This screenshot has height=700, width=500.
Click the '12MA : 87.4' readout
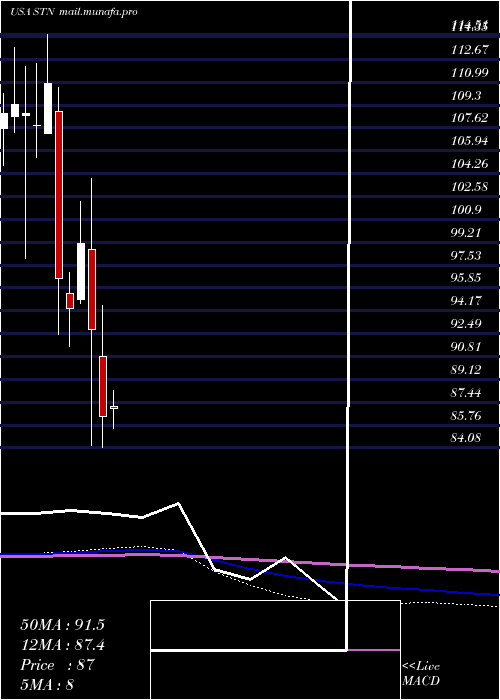coord(62,645)
